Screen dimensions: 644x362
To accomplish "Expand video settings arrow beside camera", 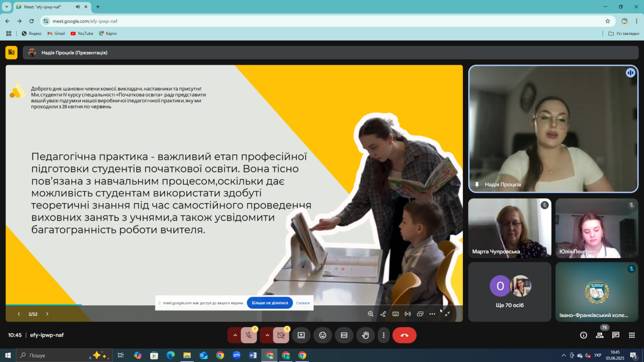I will pos(267,335).
